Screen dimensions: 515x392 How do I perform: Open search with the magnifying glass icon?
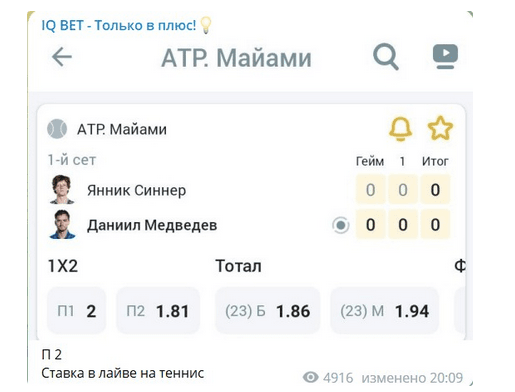[x=386, y=56]
